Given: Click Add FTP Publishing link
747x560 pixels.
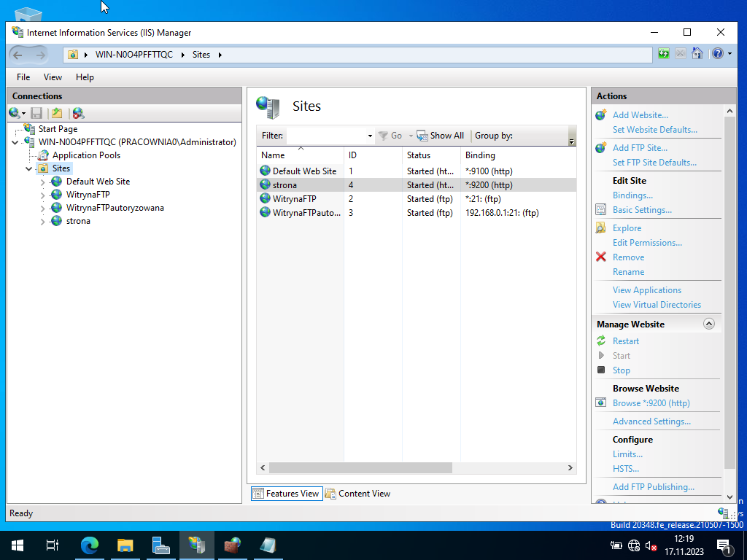Looking at the screenshot, I should click(x=653, y=486).
